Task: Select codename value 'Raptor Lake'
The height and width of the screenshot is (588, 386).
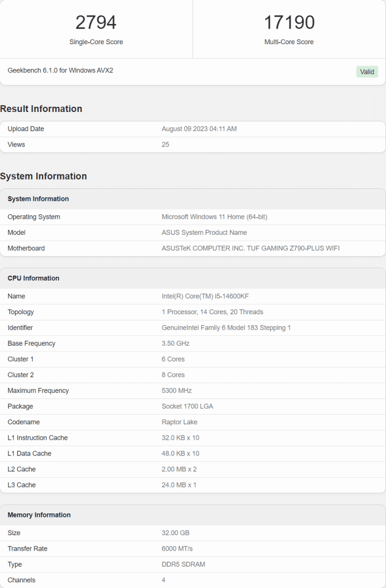Action: coord(180,422)
